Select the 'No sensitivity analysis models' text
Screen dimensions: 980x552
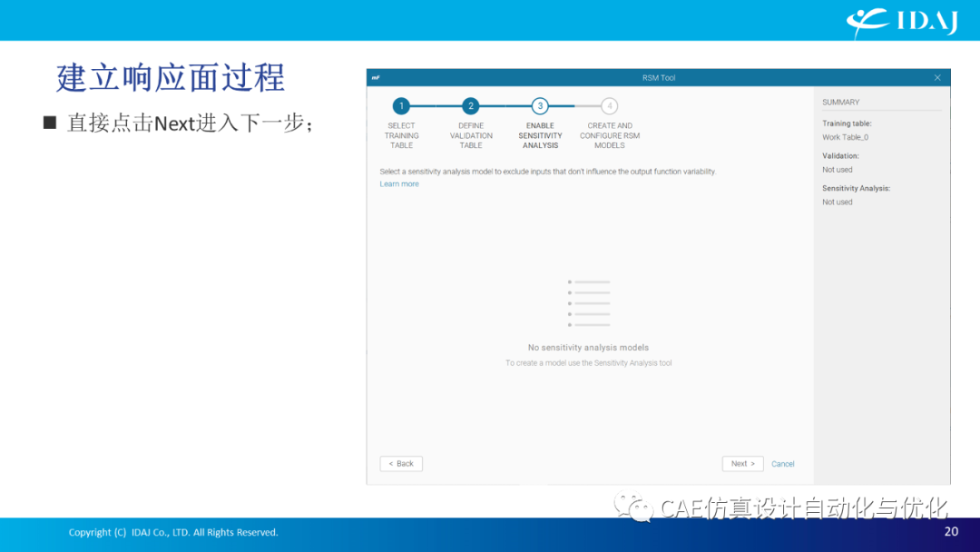point(588,348)
